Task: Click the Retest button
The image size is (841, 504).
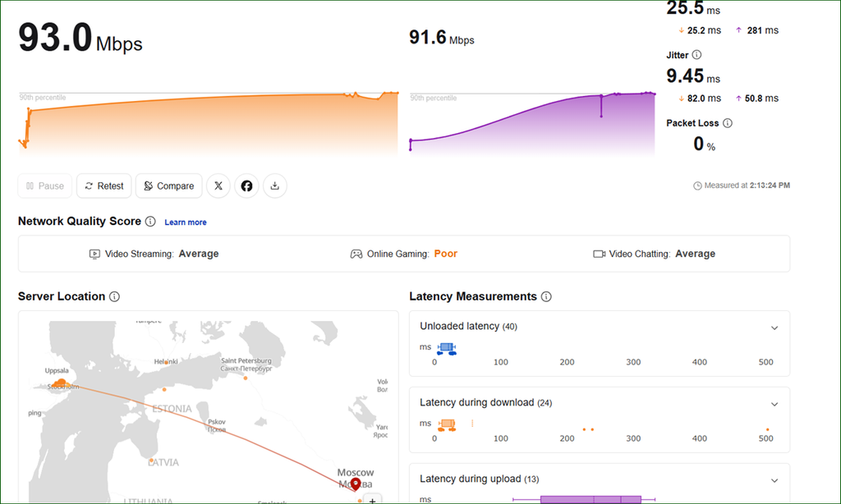Action: point(104,186)
